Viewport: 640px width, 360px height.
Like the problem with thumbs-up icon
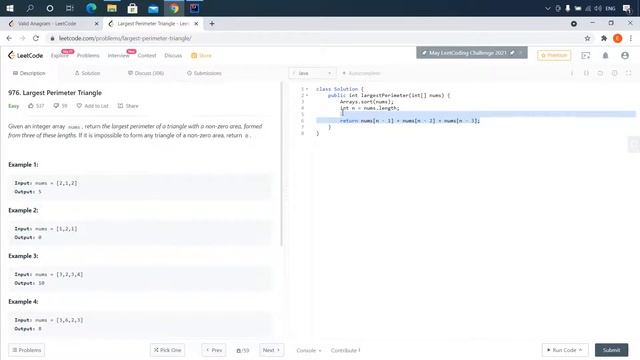coord(31,106)
